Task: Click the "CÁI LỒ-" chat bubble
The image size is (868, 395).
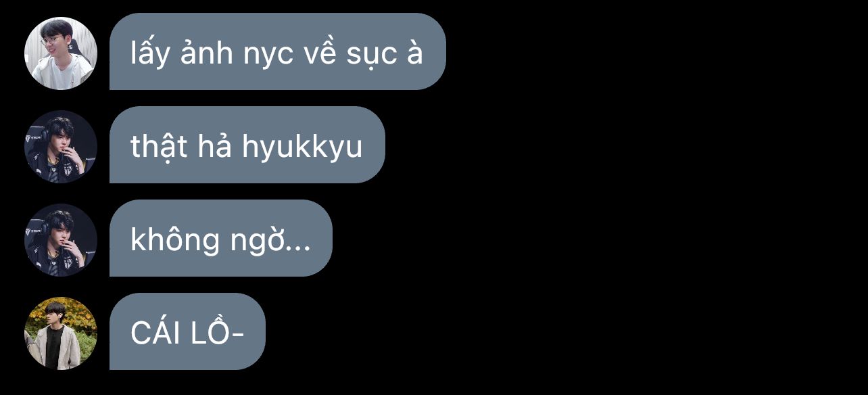Action: pyautogui.click(x=187, y=331)
